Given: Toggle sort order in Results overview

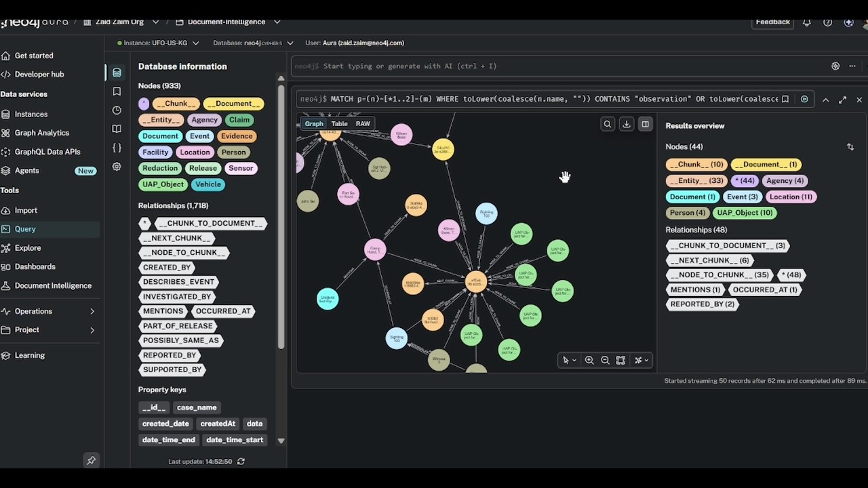Looking at the screenshot, I should 850,146.
